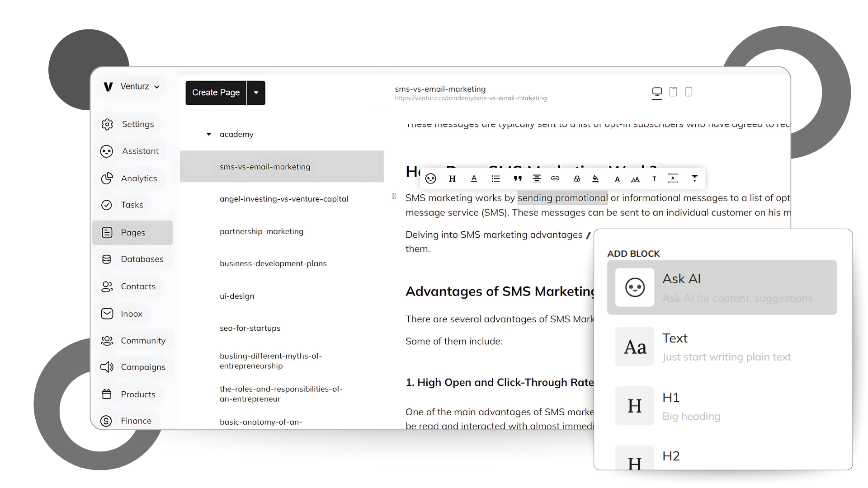Insert a blockquote using the quote icon
The image size is (868, 488).
517,178
